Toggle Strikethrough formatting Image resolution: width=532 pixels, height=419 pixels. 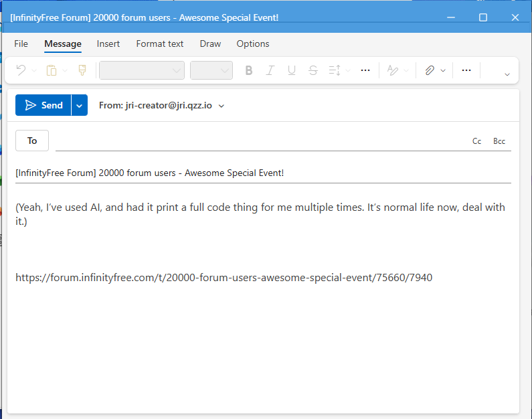[313, 70]
